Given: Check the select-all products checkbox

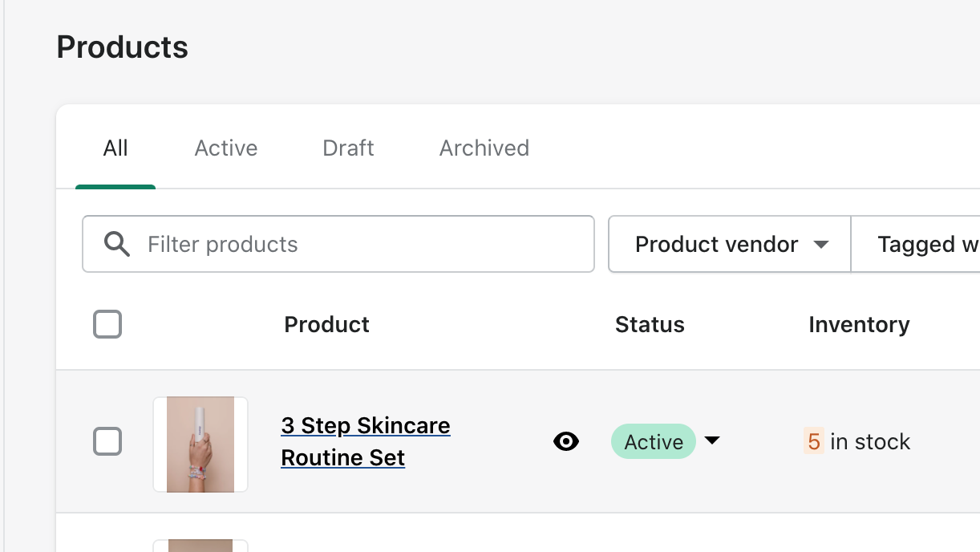Looking at the screenshot, I should click(107, 324).
